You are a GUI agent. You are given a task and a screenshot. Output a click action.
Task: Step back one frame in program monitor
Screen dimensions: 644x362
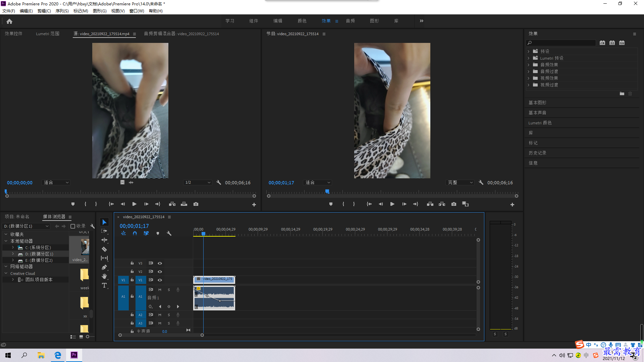click(381, 204)
